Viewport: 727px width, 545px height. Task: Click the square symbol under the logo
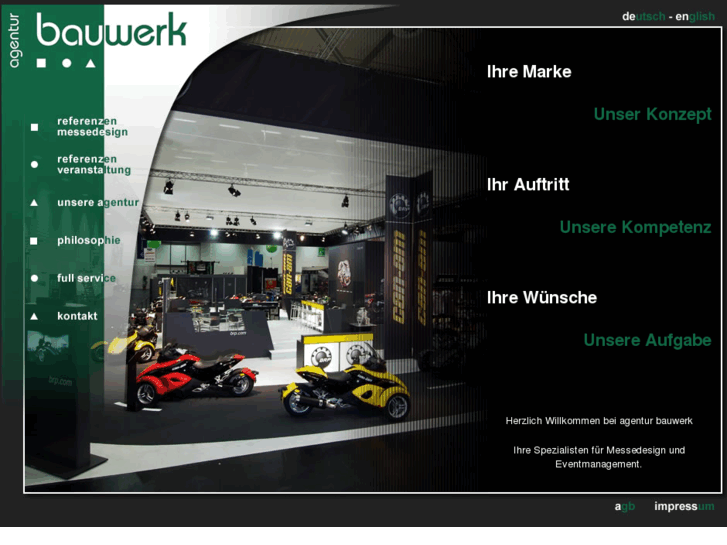[41, 63]
